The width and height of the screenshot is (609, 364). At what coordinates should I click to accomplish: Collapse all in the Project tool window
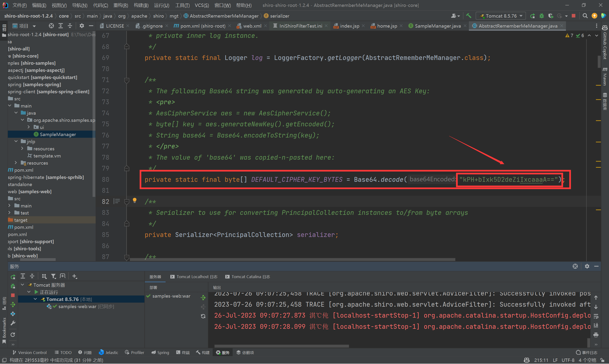(x=70, y=26)
